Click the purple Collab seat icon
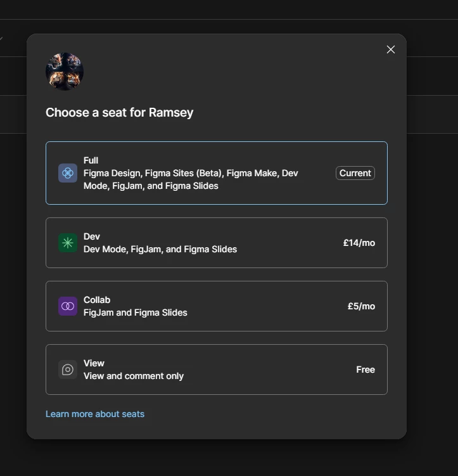 pyautogui.click(x=68, y=306)
